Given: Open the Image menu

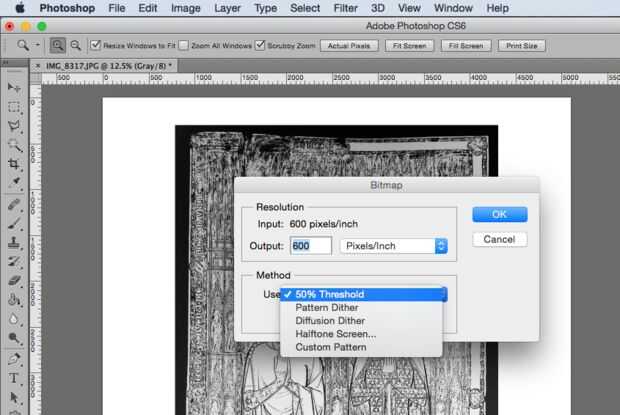Looking at the screenshot, I should (x=185, y=8).
